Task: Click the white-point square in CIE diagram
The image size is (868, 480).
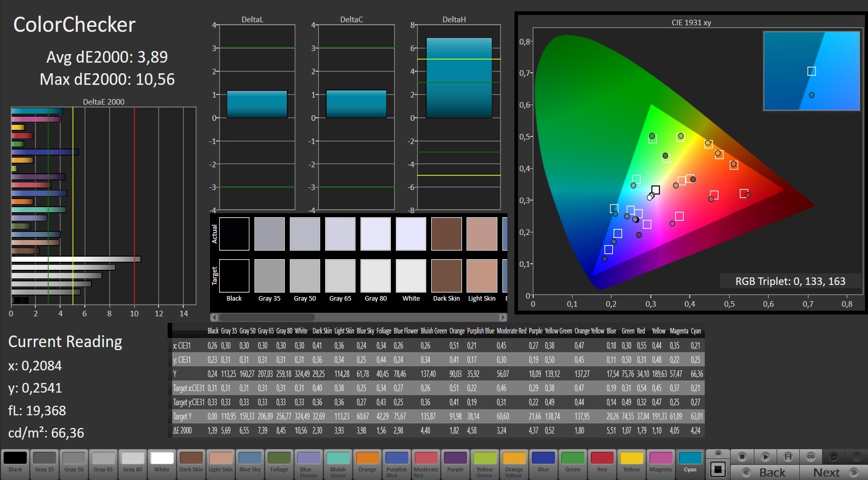Action: coord(655,190)
